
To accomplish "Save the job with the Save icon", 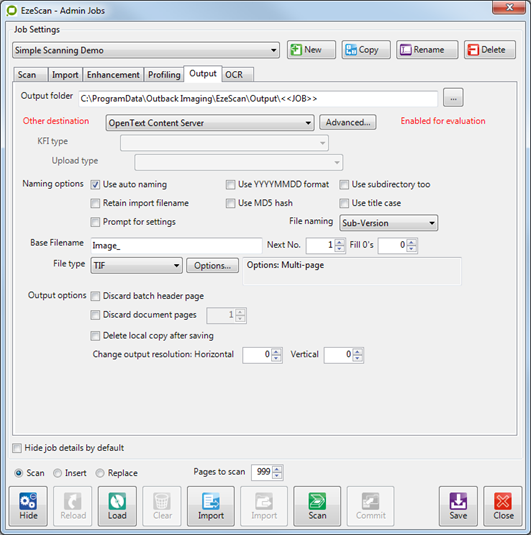I will [x=458, y=506].
